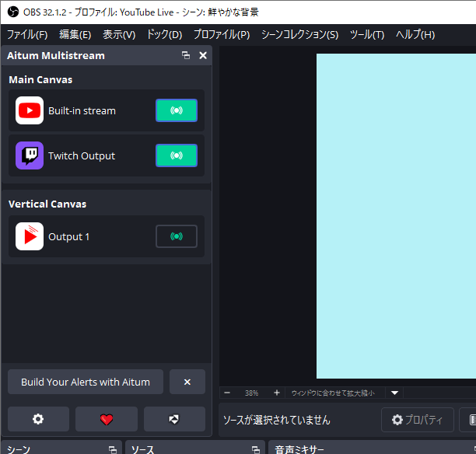Click the light blue preview canvas
Viewport: 476px width, 454px height.
(x=396, y=216)
